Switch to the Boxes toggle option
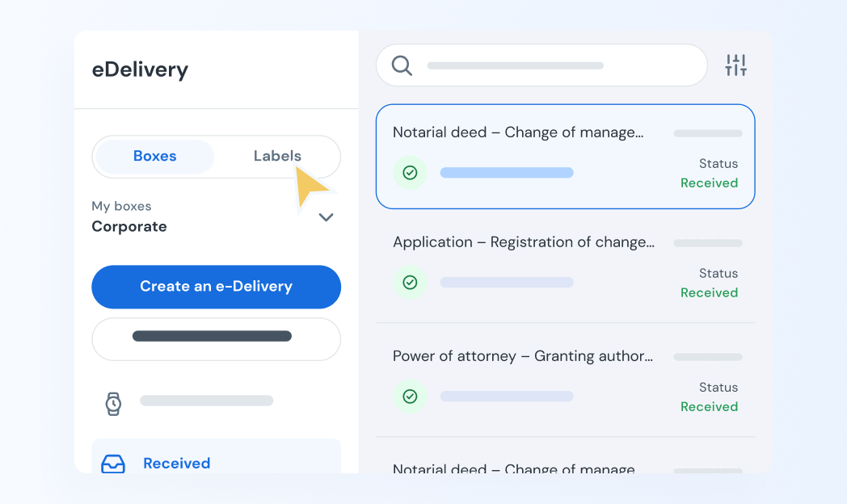The image size is (847, 504). point(154,157)
